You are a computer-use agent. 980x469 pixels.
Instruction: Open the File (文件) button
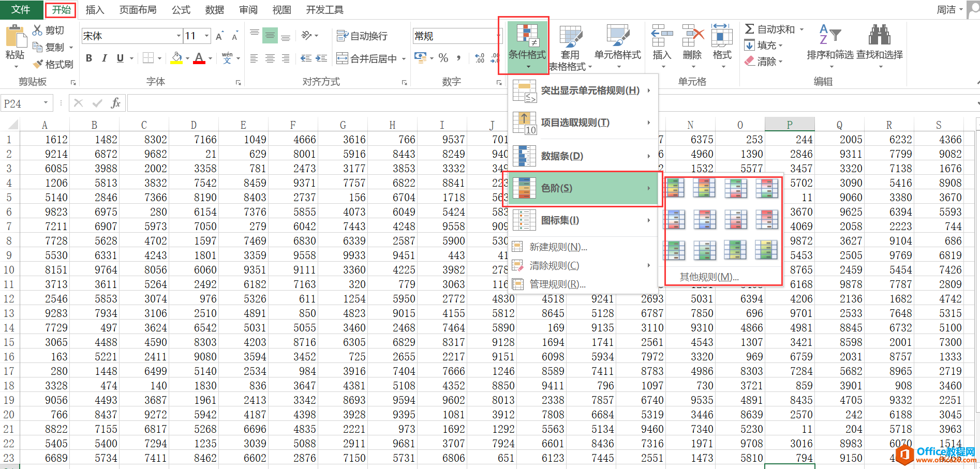(21, 9)
